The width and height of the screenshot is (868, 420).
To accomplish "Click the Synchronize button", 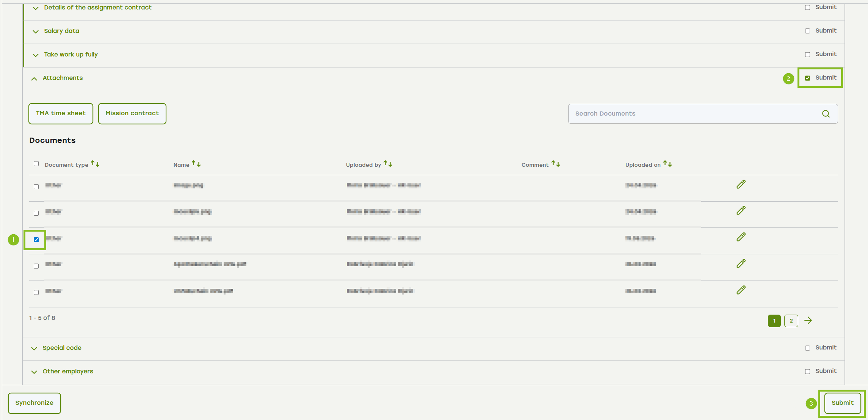I will (x=34, y=403).
